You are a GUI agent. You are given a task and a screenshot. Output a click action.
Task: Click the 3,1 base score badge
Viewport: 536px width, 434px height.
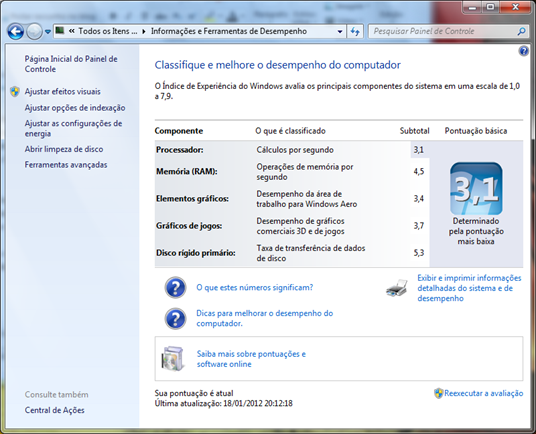coord(476,189)
